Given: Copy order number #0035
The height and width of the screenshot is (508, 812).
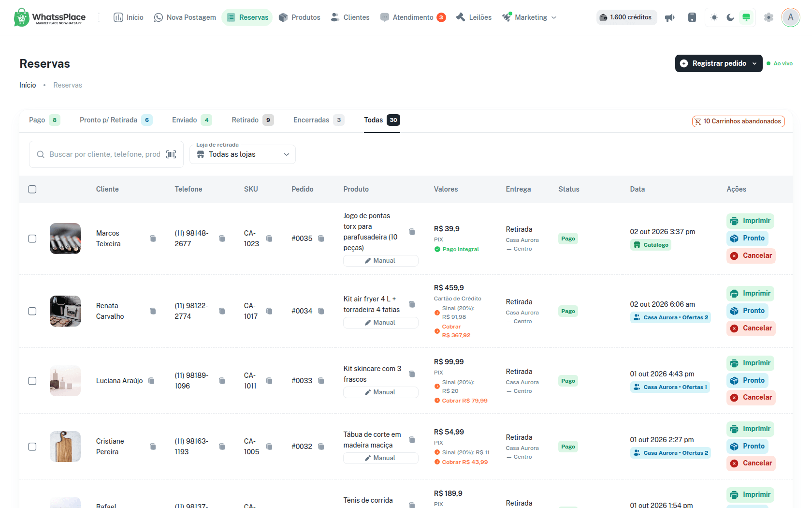Looking at the screenshot, I should [x=321, y=239].
